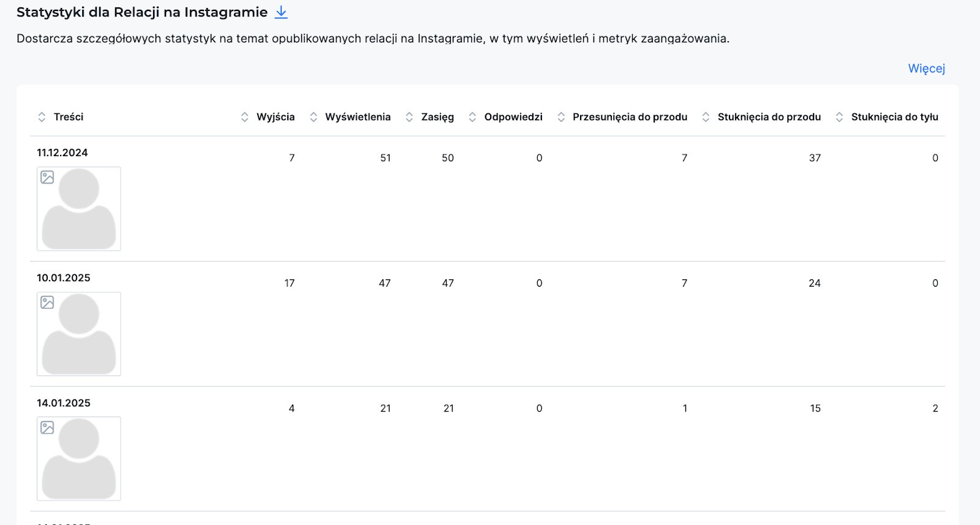Sort by Treści column arrows
Image resolution: width=980 pixels, height=525 pixels.
[x=42, y=117]
